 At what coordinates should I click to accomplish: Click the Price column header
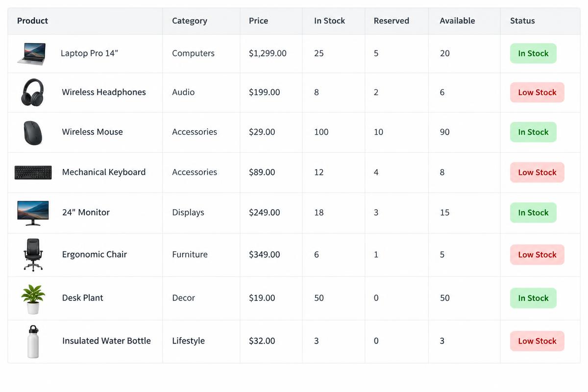258,21
